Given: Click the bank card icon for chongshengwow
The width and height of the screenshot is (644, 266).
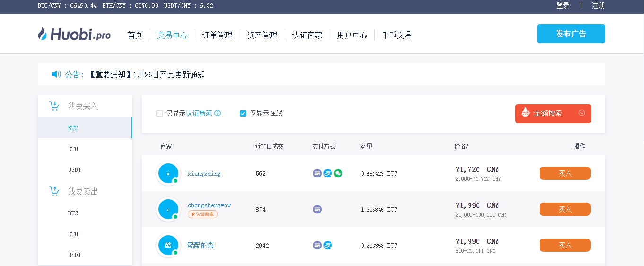Looking at the screenshot, I should point(317,210).
